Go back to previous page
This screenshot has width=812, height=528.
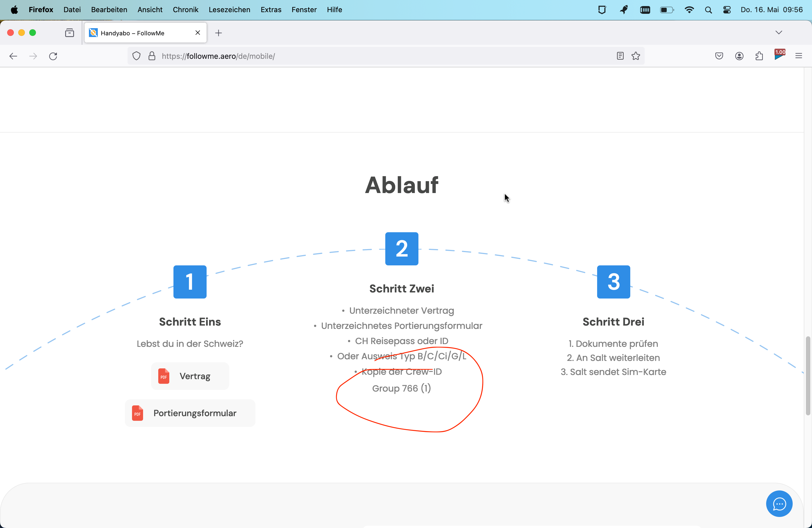click(13, 56)
